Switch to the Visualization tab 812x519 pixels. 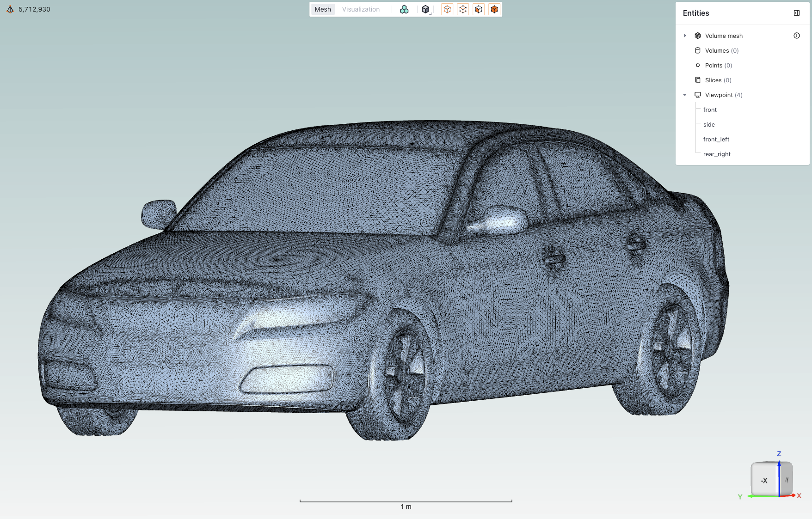click(361, 9)
